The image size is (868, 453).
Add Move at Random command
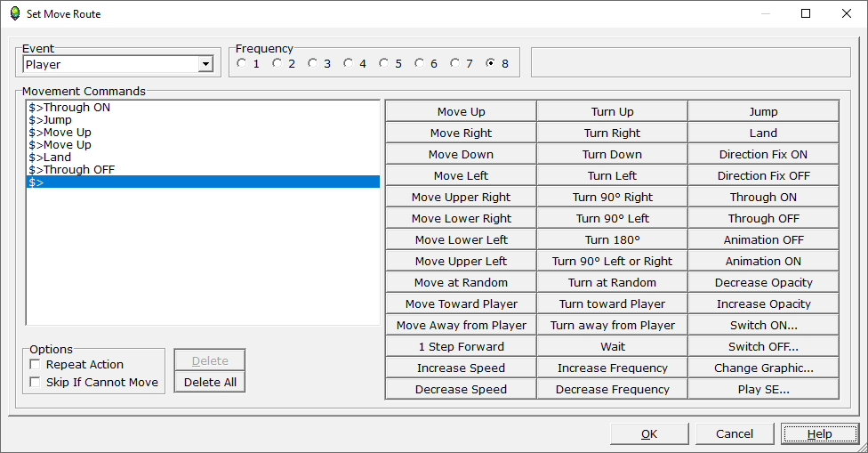[x=461, y=282]
